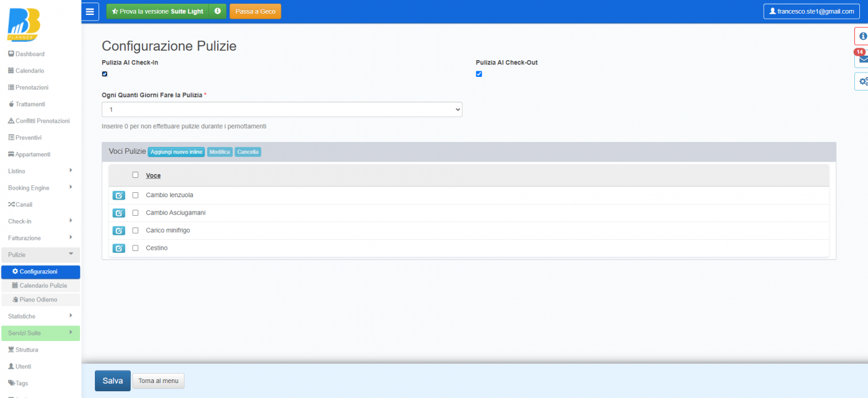Click Torna al menu button
Screen dimensions: 868x398
(x=159, y=381)
